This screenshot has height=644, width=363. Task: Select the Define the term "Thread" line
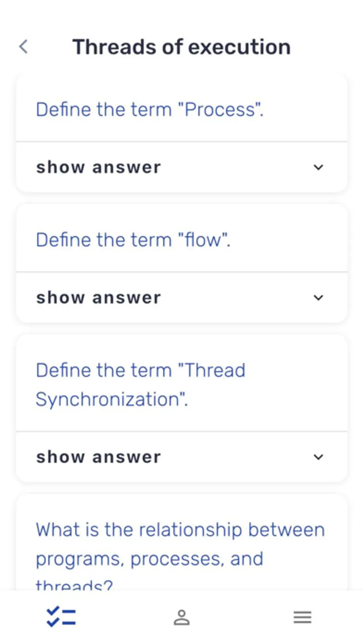140,370
